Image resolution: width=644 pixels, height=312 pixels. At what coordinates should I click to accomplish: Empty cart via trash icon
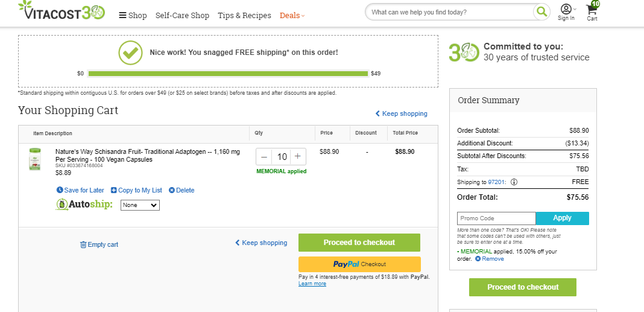[83, 244]
